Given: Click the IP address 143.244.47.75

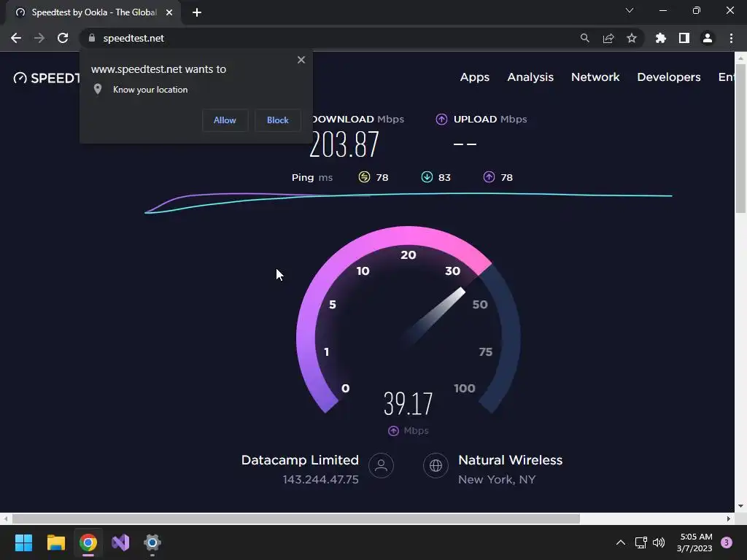Looking at the screenshot, I should (x=321, y=480).
